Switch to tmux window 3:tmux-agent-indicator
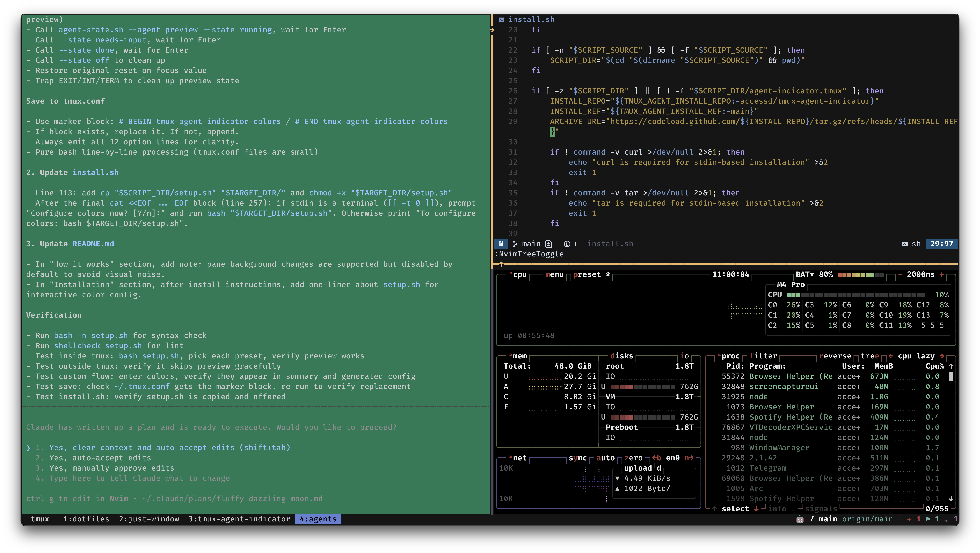 239,519
